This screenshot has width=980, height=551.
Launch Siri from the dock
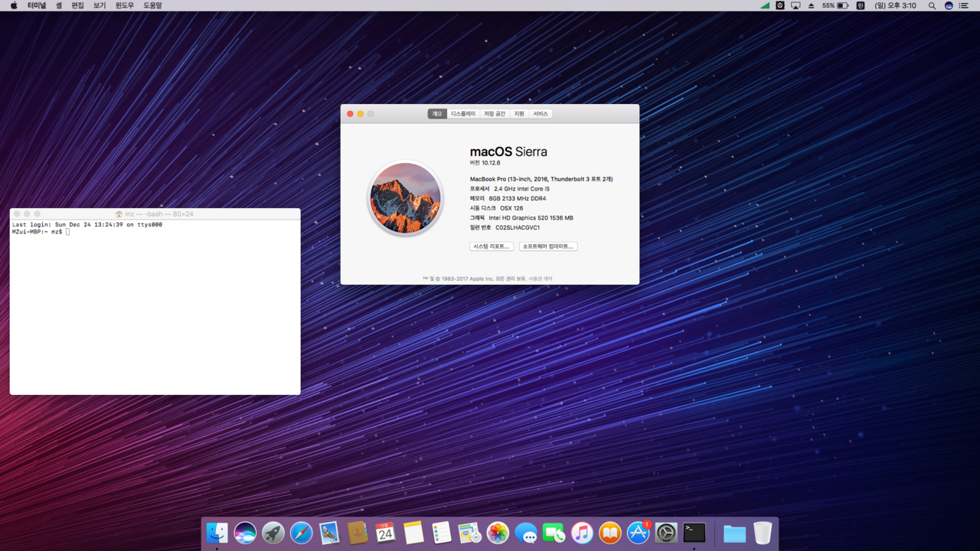[x=245, y=533]
